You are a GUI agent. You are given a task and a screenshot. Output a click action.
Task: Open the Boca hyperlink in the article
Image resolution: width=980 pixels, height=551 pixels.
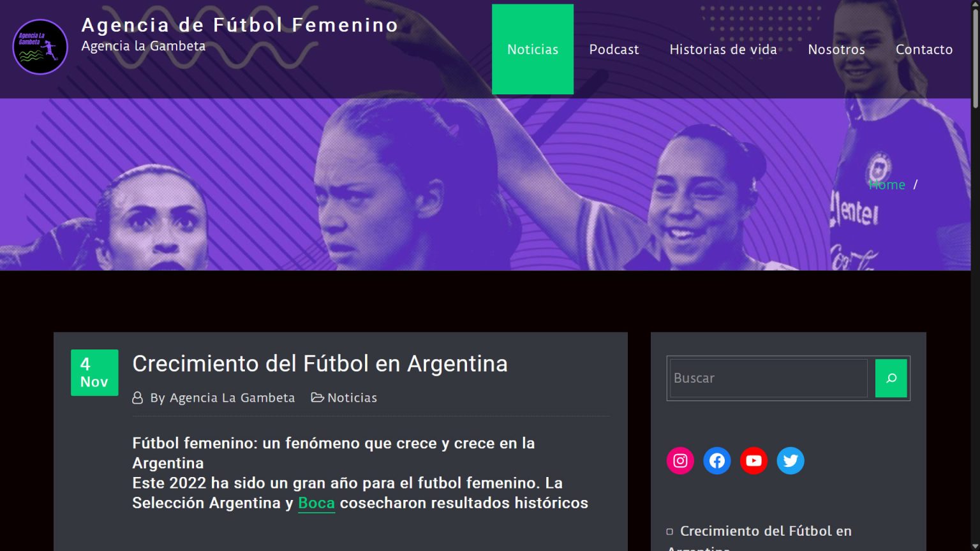(316, 503)
